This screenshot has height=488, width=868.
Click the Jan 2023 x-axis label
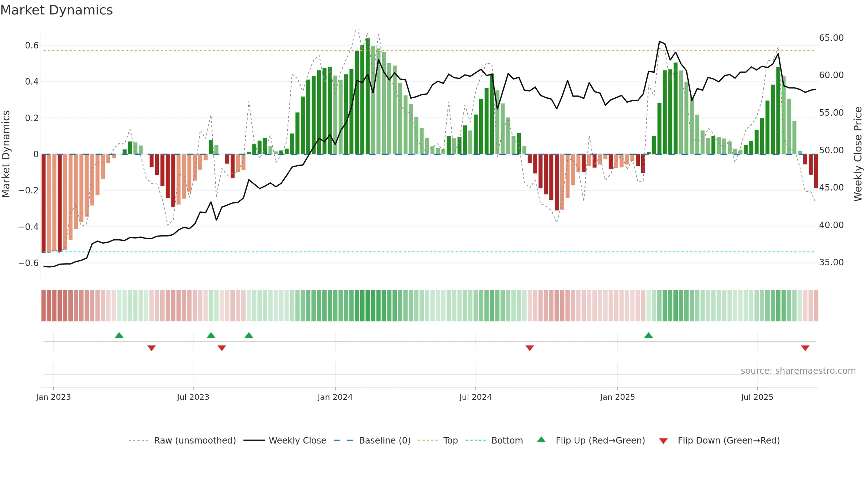[54, 397]
